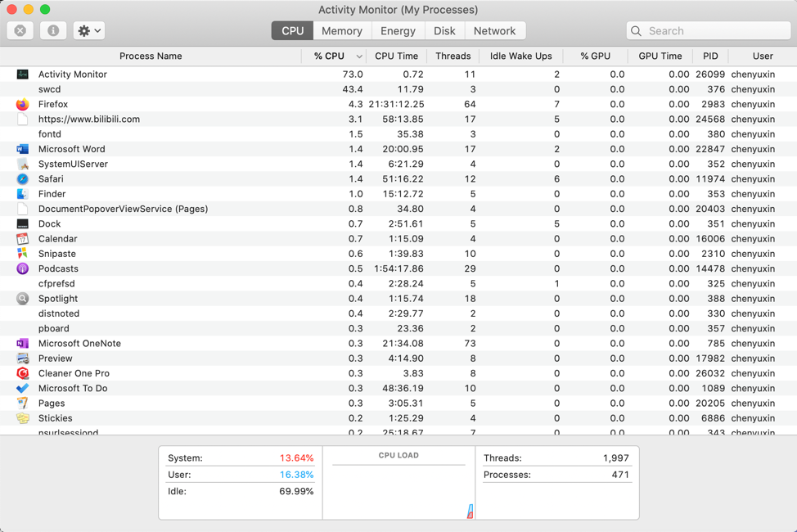Image resolution: width=797 pixels, height=532 pixels.
Task: Click the Podcasts app icon
Action: pos(22,268)
